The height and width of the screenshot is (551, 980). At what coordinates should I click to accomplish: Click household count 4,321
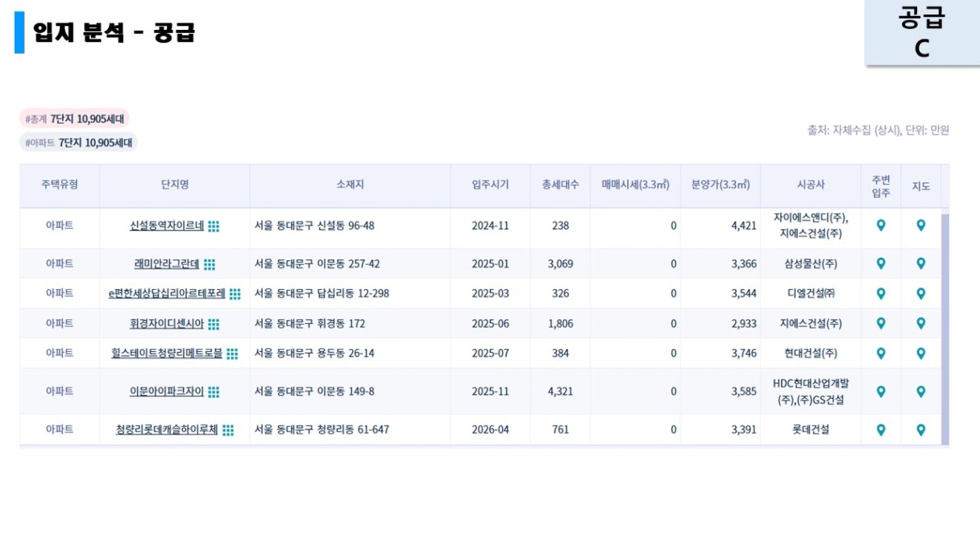(x=560, y=391)
